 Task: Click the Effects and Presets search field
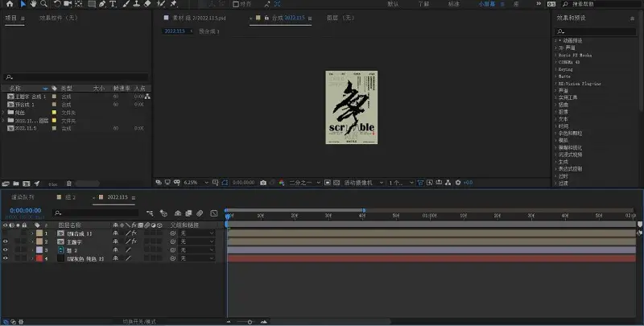(x=595, y=31)
